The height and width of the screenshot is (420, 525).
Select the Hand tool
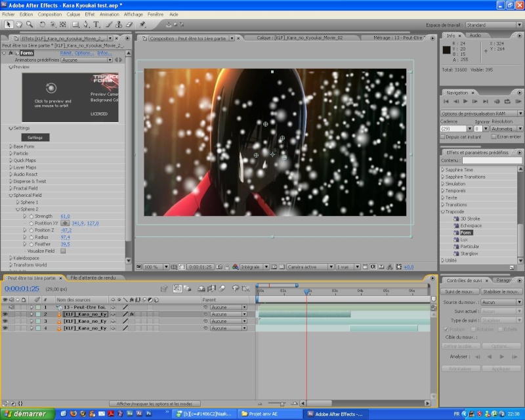click(x=19, y=24)
